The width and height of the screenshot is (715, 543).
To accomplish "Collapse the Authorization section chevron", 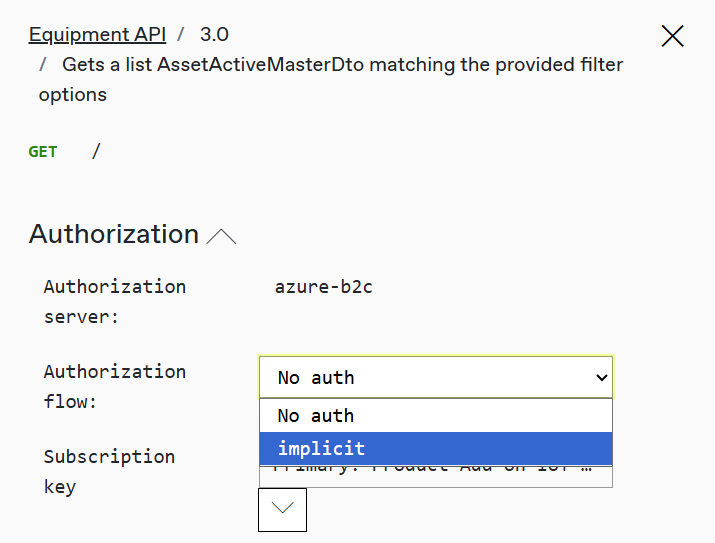I will 221,237.
